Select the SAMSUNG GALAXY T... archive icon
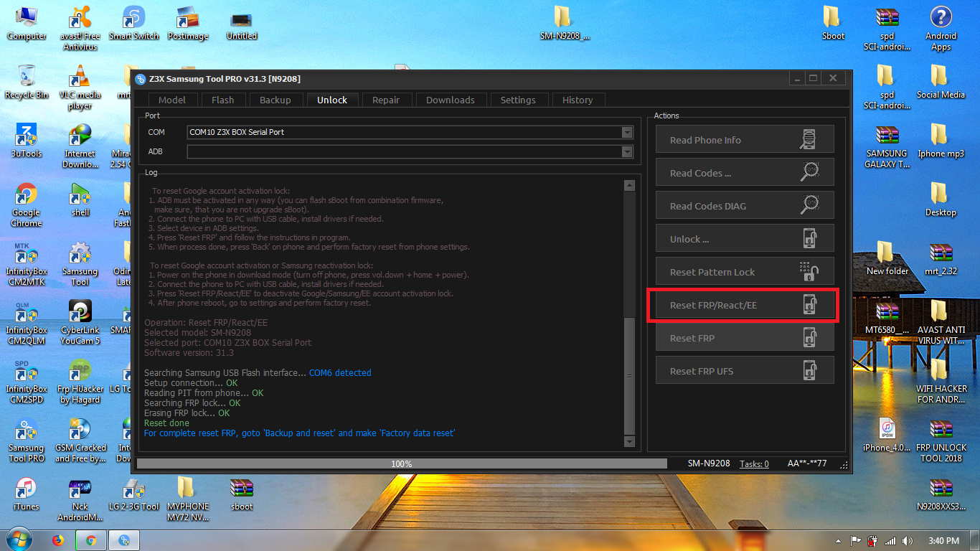Viewport: 980px width, 551px height. [887, 146]
